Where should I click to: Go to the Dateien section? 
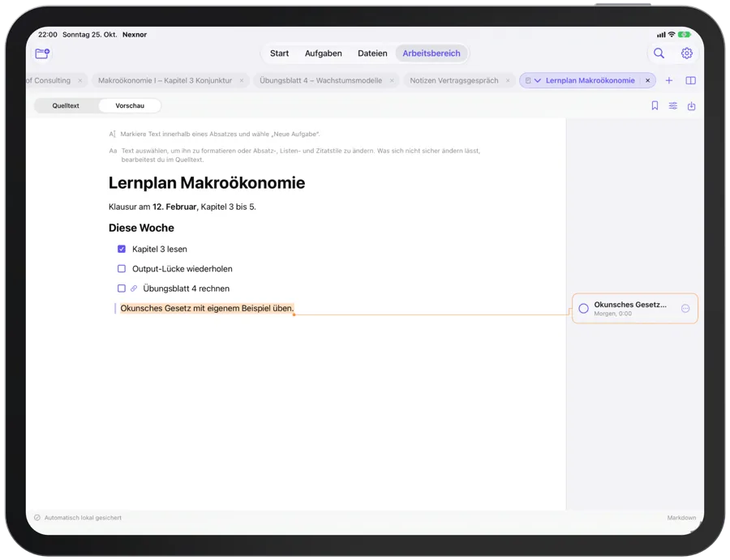(x=372, y=53)
